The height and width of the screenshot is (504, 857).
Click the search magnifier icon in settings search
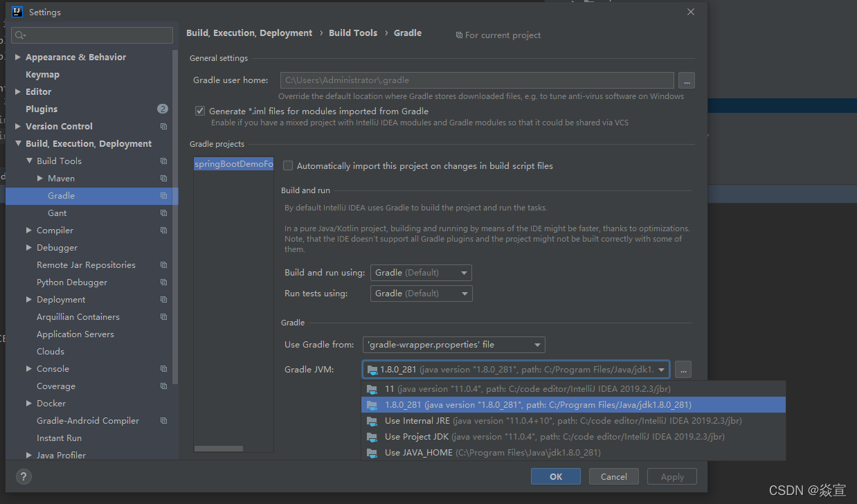[19, 35]
